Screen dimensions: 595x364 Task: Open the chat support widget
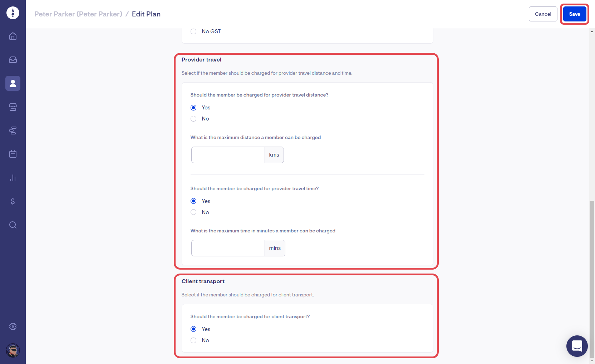point(577,346)
